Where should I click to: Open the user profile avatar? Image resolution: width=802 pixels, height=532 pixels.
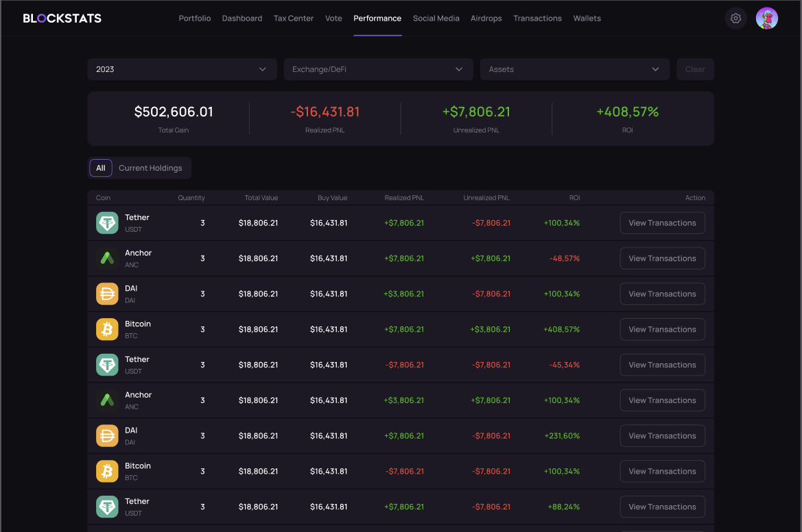tap(766, 19)
